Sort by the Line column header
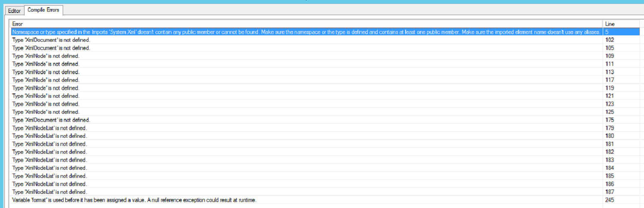Image resolution: width=644 pixels, height=208 pixels. coord(621,24)
